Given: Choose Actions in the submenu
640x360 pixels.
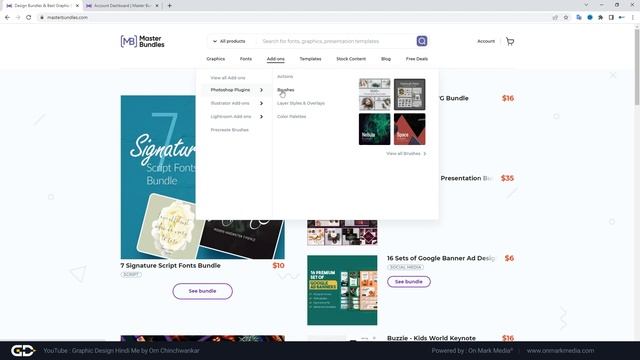Looking at the screenshot, I should pos(285,76).
